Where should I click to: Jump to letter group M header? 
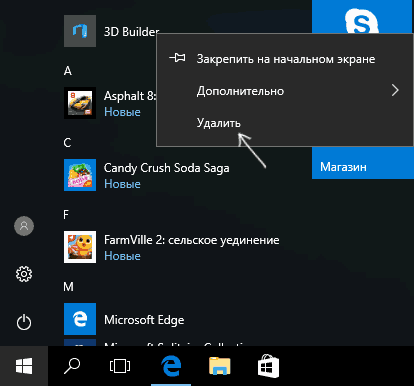[68, 287]
